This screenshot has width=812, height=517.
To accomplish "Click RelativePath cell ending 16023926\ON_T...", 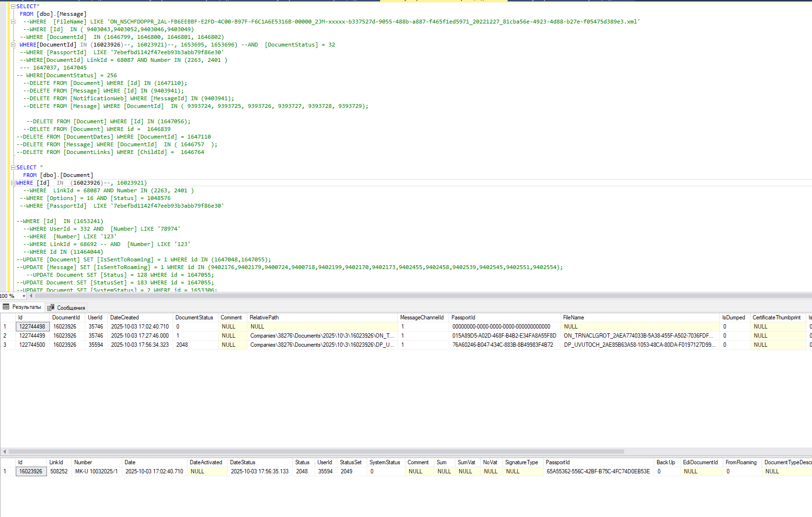I will pyautogui.click(x=323, y=336).
